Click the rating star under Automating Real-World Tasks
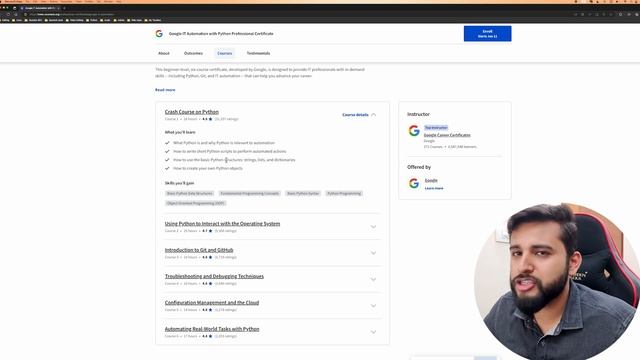Viewport: 640px width, 360px height. coord(211,336)
